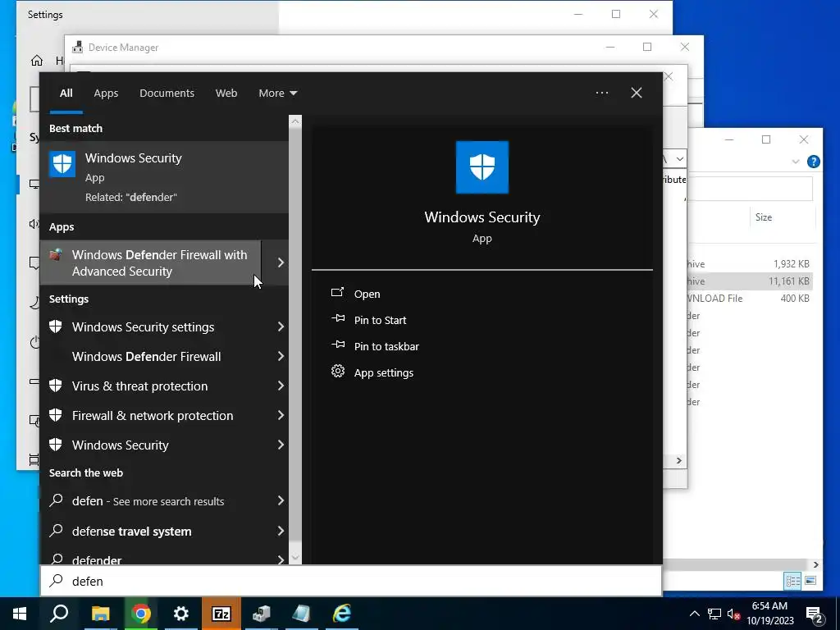Open the address dropdown in the window behind search
Viewport: 840px width, 630px height.
pyautogui.click(x=679, y=159)
